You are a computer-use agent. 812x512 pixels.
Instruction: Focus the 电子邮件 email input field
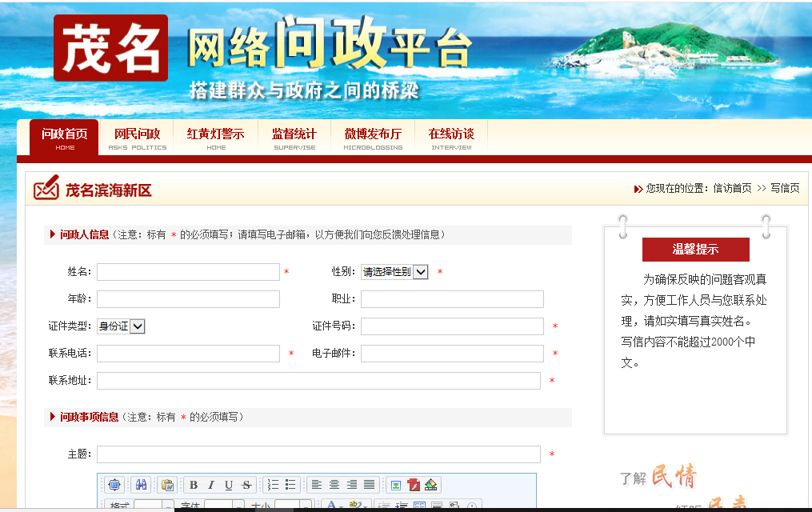(452, 354)
